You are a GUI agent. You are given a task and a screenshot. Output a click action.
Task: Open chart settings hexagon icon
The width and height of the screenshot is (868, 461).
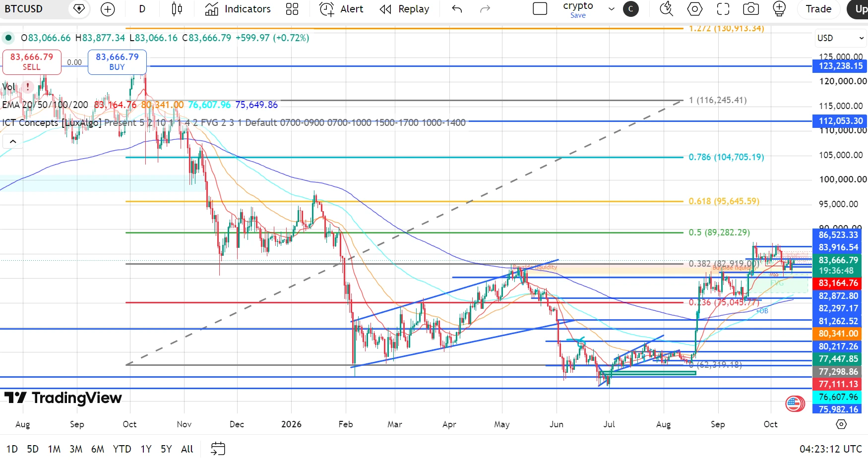(x=695, y=9)
